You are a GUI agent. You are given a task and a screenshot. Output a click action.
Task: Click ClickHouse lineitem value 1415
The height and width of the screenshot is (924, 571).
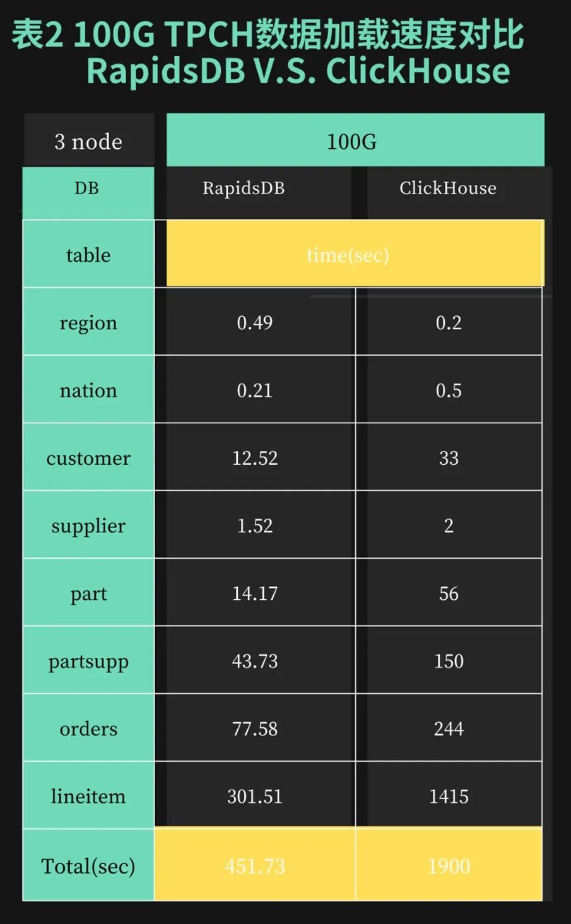(x=449, y=797)
